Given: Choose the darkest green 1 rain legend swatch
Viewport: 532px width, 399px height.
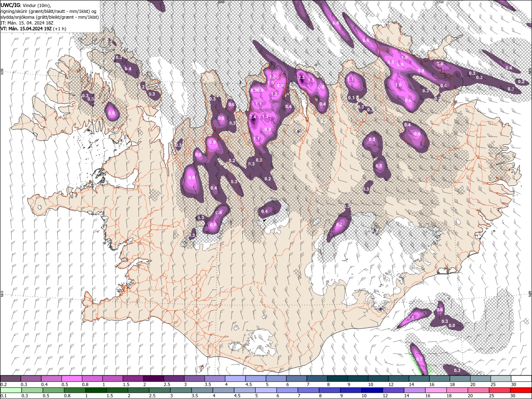Looking at the screenshot, I should point(96,390).
